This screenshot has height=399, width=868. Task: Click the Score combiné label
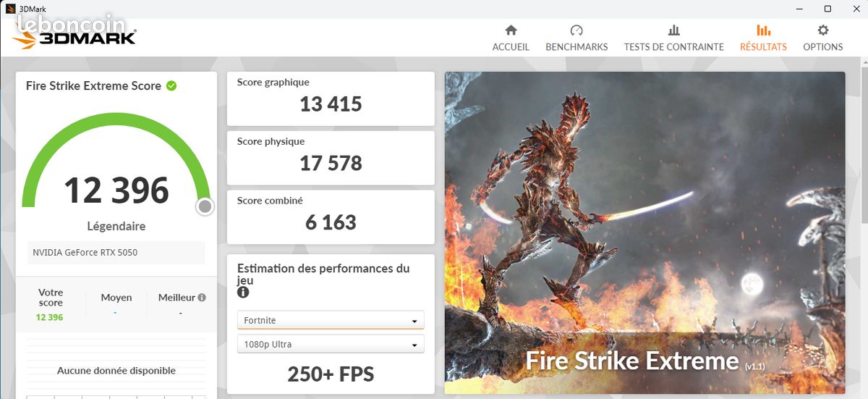click(270, 201)
